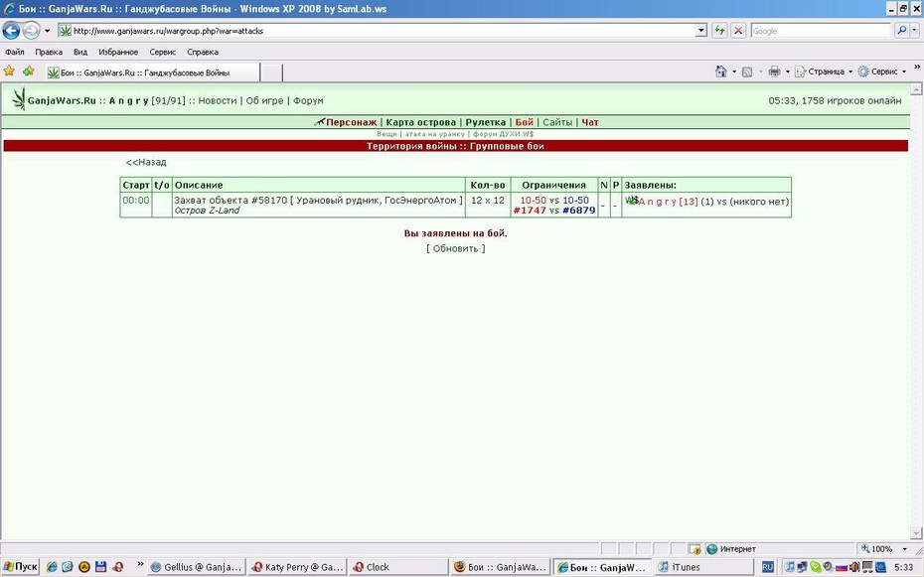Click the Пуск start button

(20, 567)
